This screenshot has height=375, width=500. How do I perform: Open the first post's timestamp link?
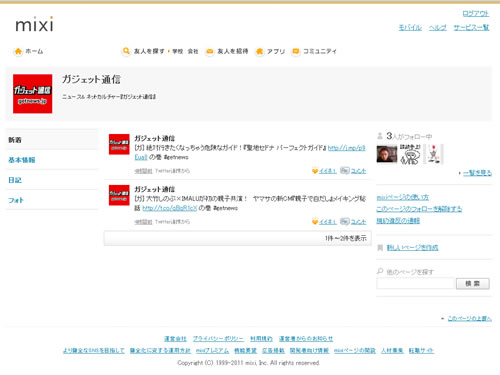[x=143, y=171]
